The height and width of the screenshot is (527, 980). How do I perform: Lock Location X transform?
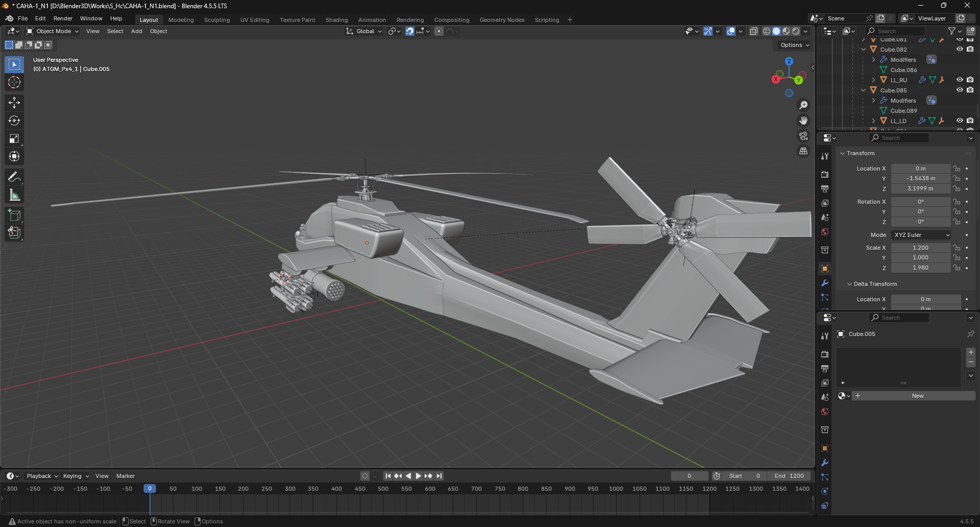[957, 169]
